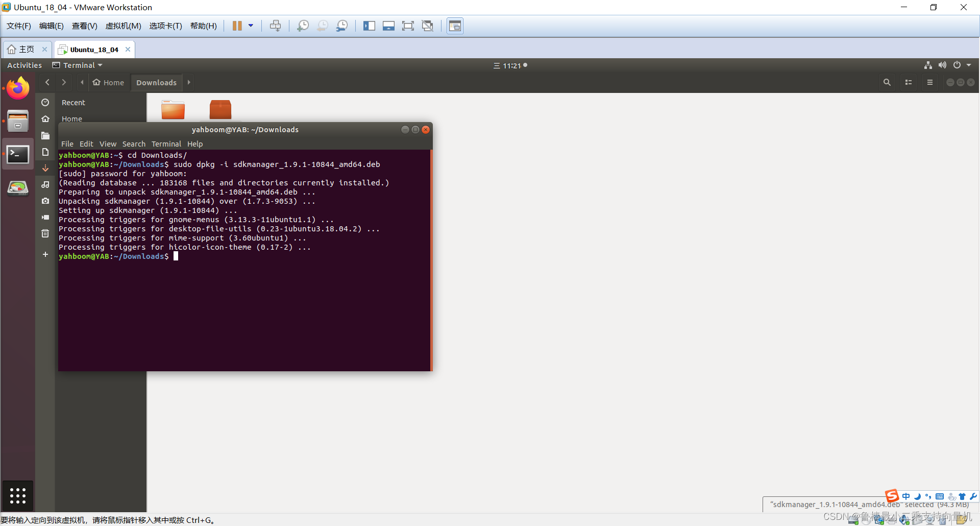The width and height of the screenshot is (980, 526).
Task: Open the 选项卡(T) menu
Action: 166,26
